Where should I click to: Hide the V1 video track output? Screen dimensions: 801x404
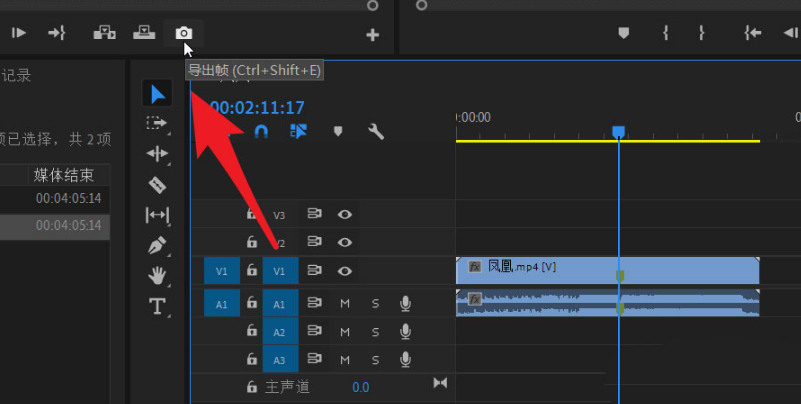point(345,271)
